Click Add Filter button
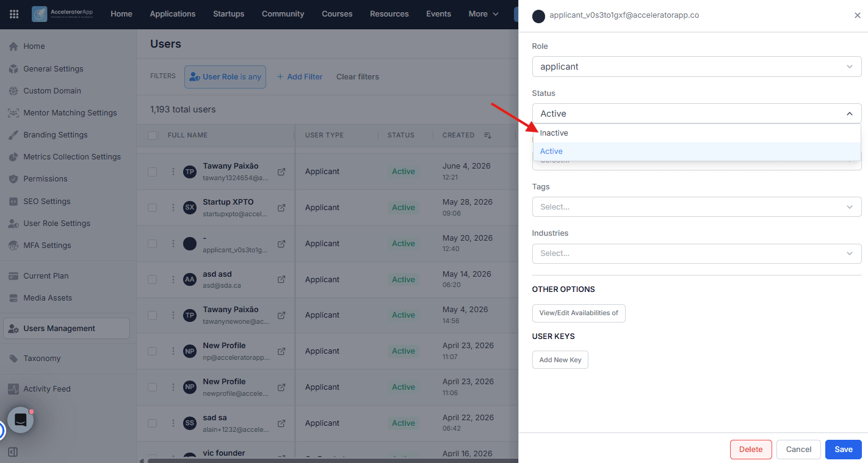868x463 pixels. pos(300,77)
